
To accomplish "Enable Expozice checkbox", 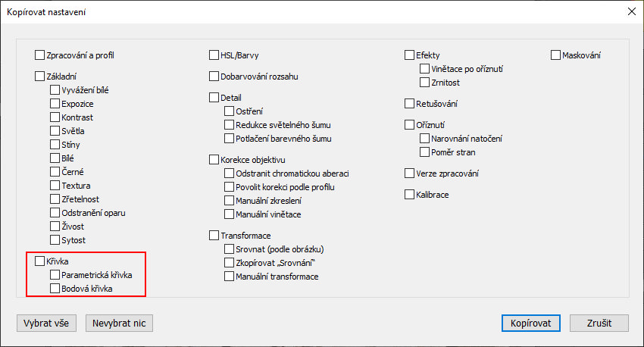I will [x=55, y=104].
